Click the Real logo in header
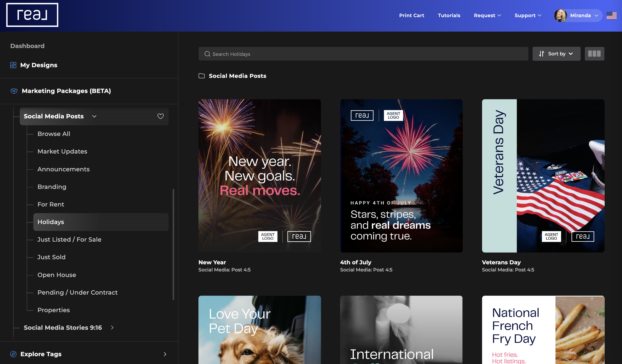Image resolution: width=622 pixels, height=364 pixels. (x=32, y=15)
